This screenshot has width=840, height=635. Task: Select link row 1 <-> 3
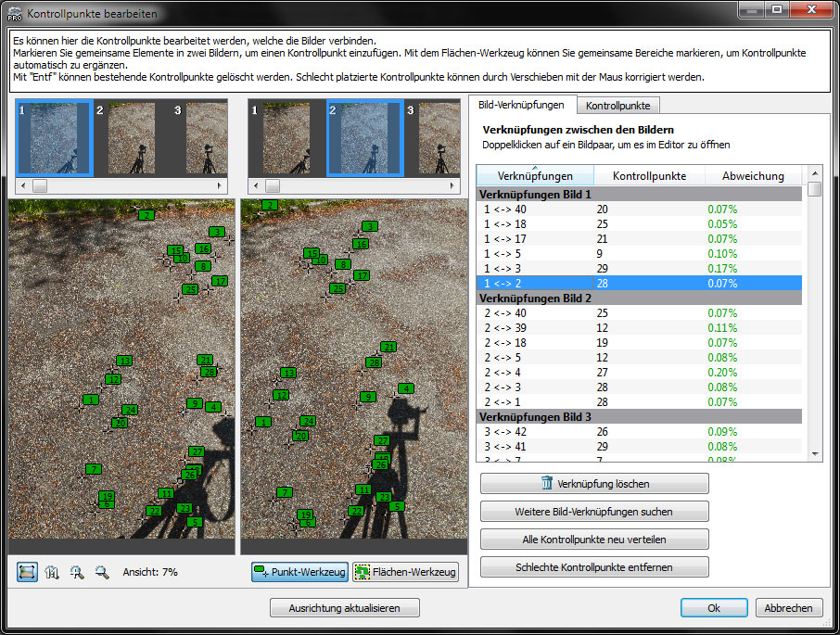pyautogui.click(x=639, y=269)
